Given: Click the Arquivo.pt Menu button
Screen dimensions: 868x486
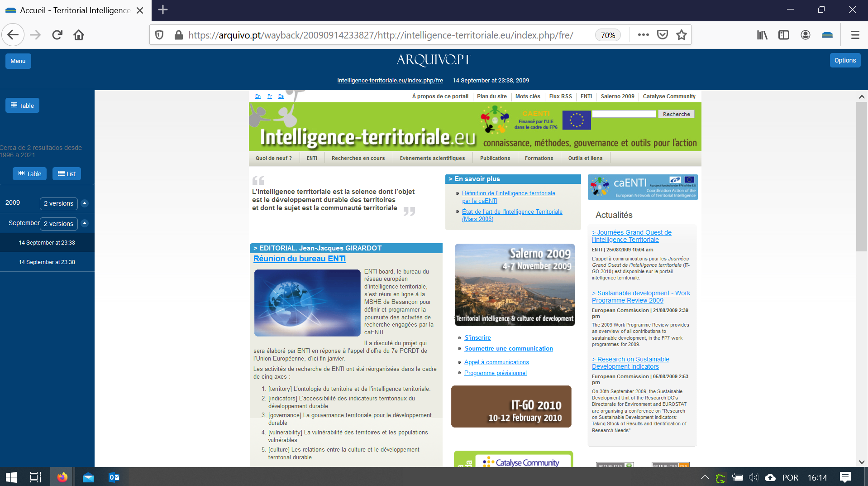Looking at the screenshot, I should pyautogui.click(x=18, y=61).
